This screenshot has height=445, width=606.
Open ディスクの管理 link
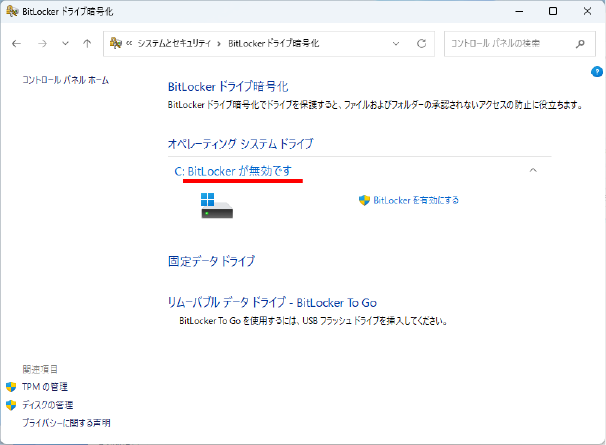tap(48, 405)
